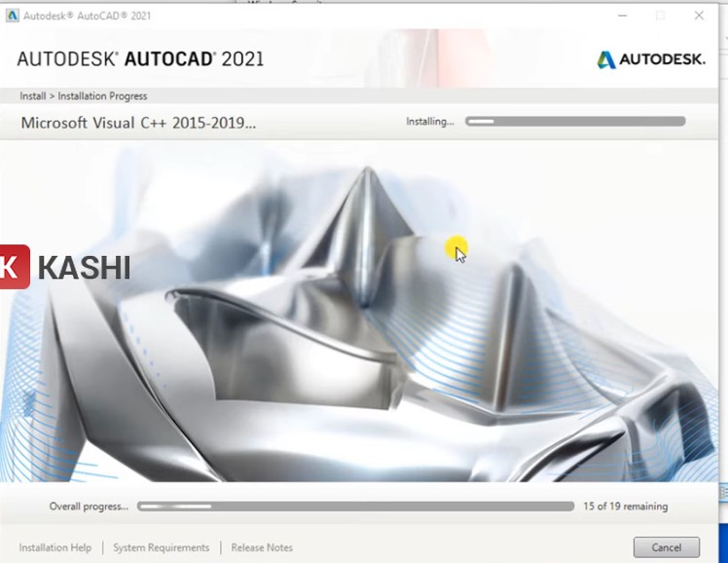The width and height of the screenshot is (728, 563).
Task: Click the KASHI watermark text
Action: coord(84,267)
